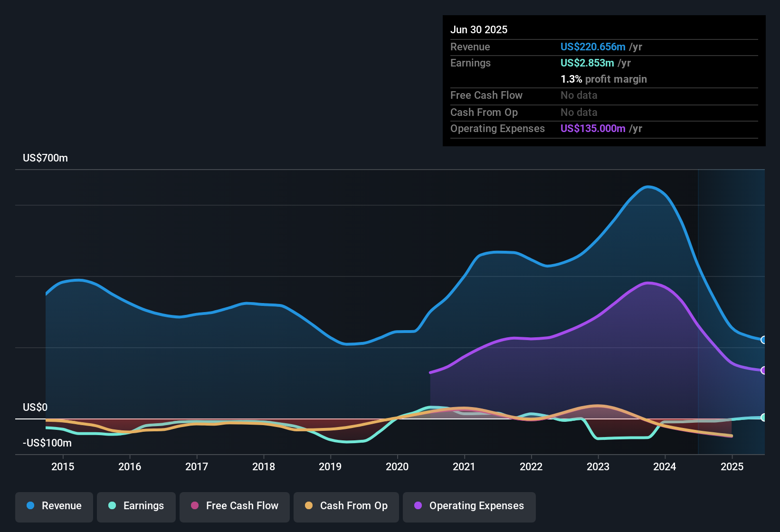
Task: Select the Cash From Op legend item
Action: tap(345, 506)
